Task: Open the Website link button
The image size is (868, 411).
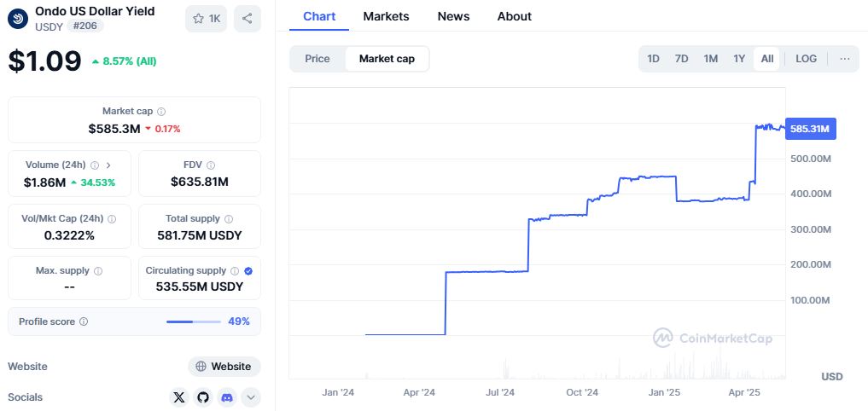Action: pos(224,366)
